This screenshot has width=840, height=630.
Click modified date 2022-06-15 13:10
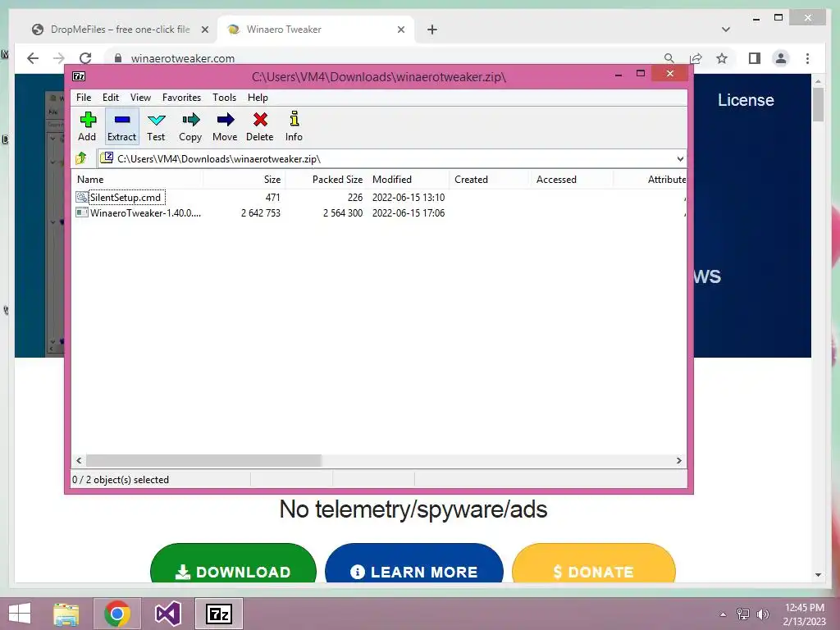coord(409,197)
